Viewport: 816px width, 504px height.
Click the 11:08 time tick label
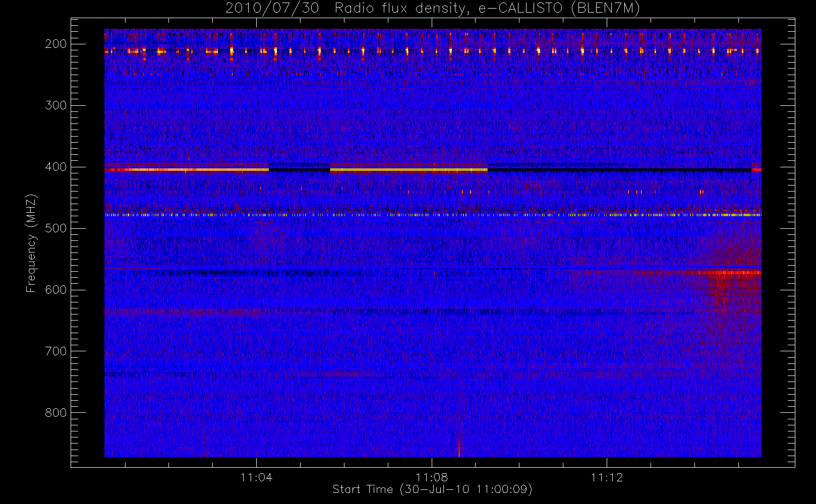click(x=432, y=477)
